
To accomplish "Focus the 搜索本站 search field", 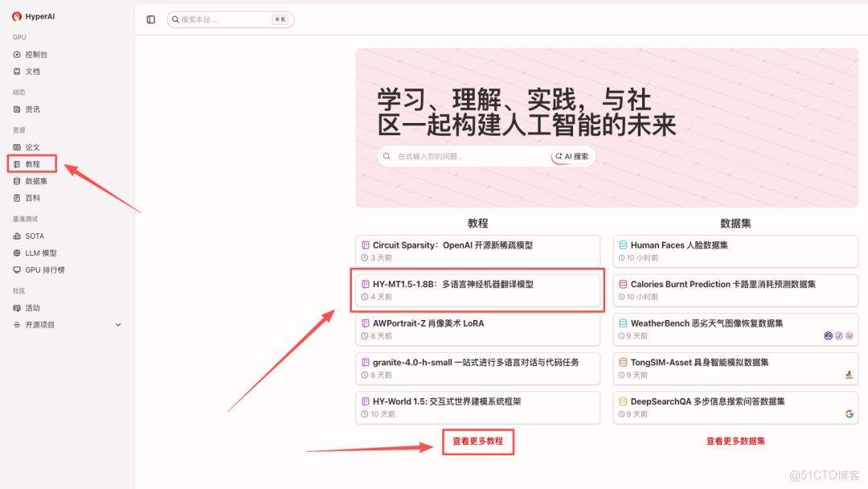I will (x=231, y=19).
